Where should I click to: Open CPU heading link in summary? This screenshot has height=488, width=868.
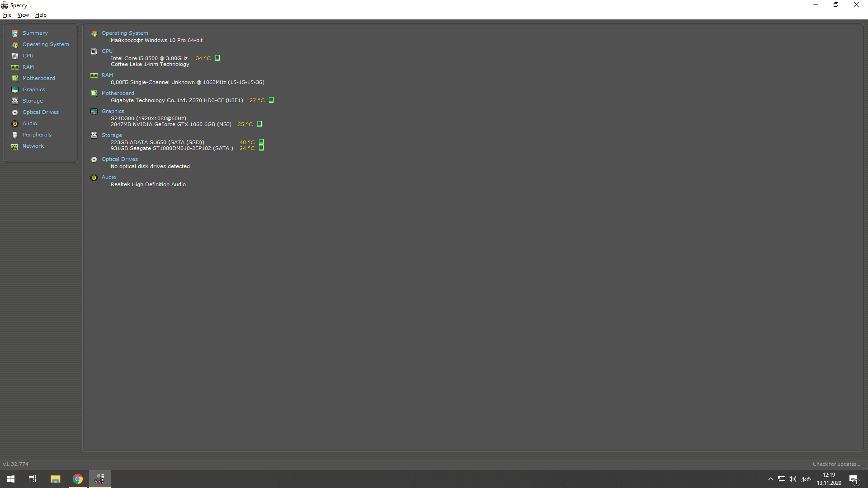click(x=107, y=51)
